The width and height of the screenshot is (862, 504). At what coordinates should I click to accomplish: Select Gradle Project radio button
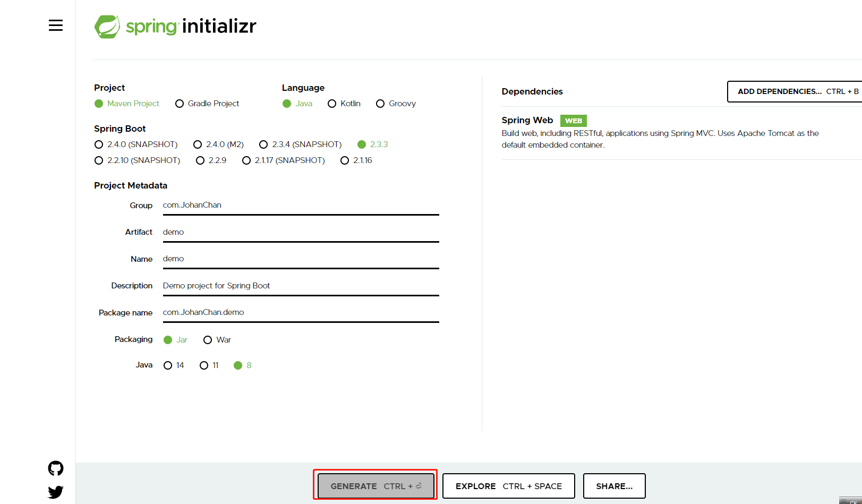coord(207,104)
